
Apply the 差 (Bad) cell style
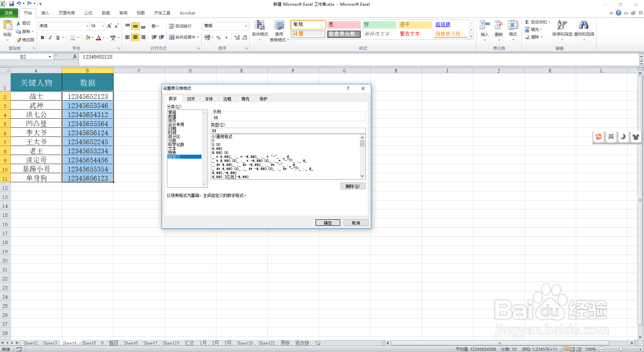344,25
